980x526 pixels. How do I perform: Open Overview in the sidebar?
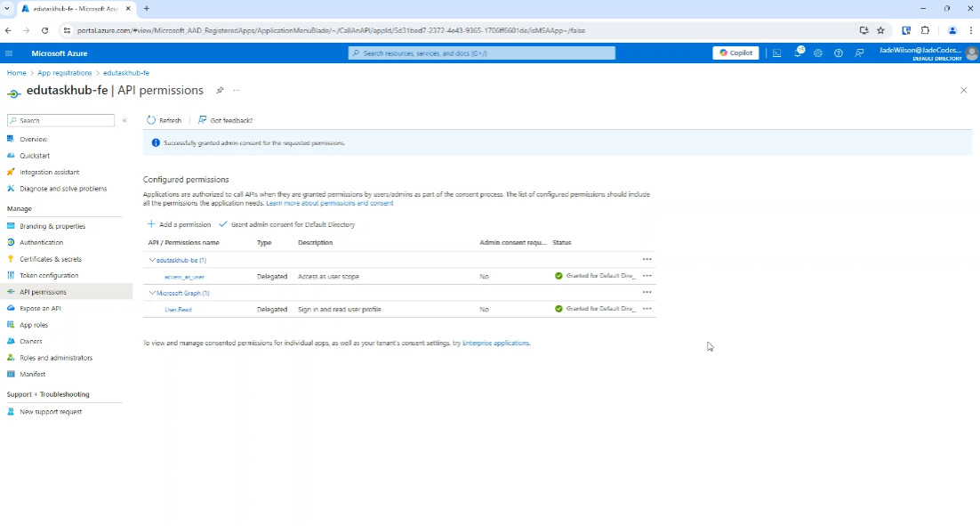[33, 139]
